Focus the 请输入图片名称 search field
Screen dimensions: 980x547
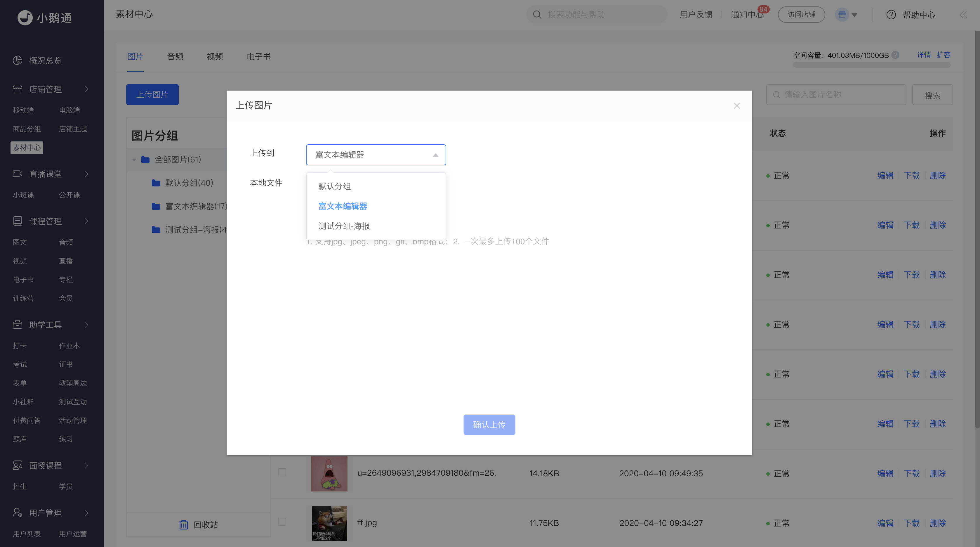click(836, 95)
